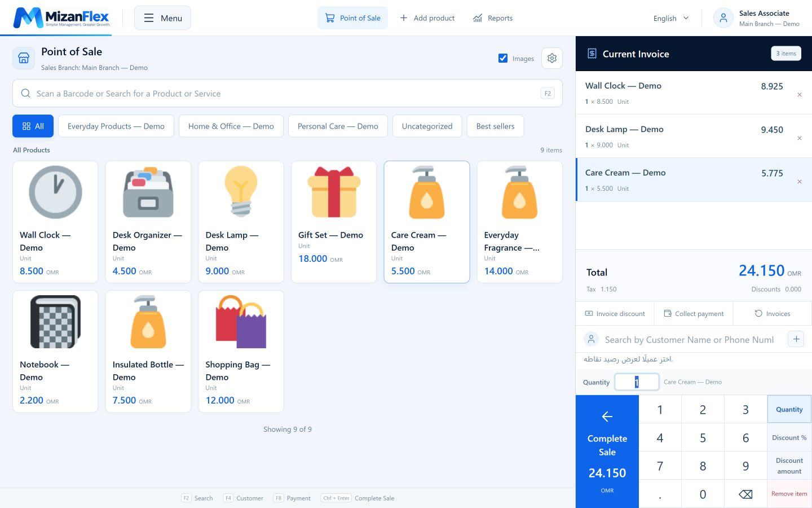
Task: Click the F2 Search shortcut hint
Action: coord(197,498)
